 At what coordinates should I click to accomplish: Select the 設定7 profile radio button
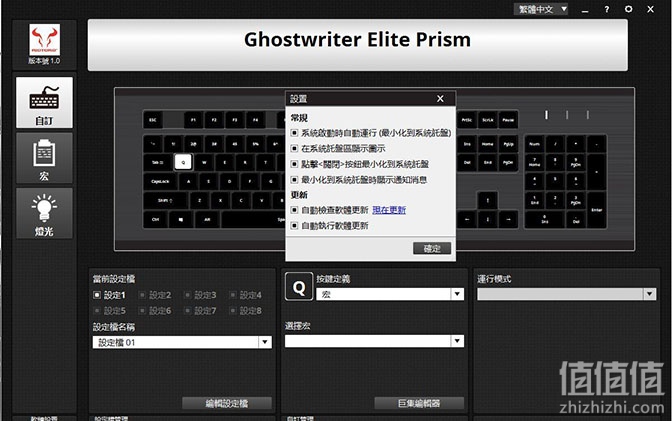pos(187,310)
